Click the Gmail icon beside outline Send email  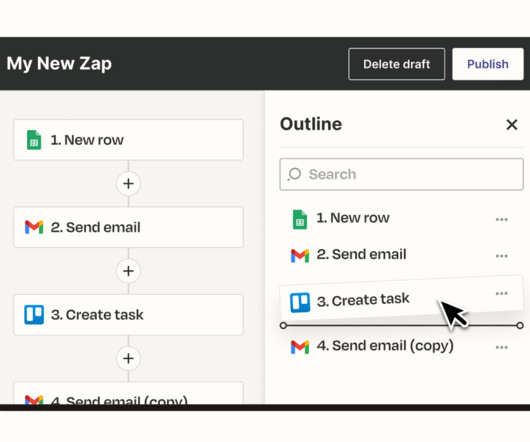point(300,256)
